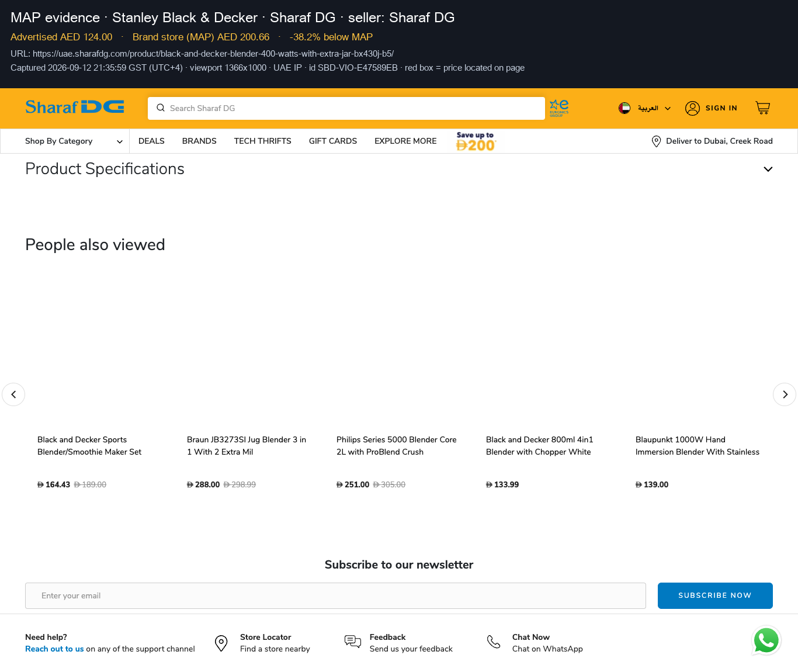Open the Save up to 200 banner
Image resolution: width=798 pixels, height=672 pixels.
click(x=476, y=141)
